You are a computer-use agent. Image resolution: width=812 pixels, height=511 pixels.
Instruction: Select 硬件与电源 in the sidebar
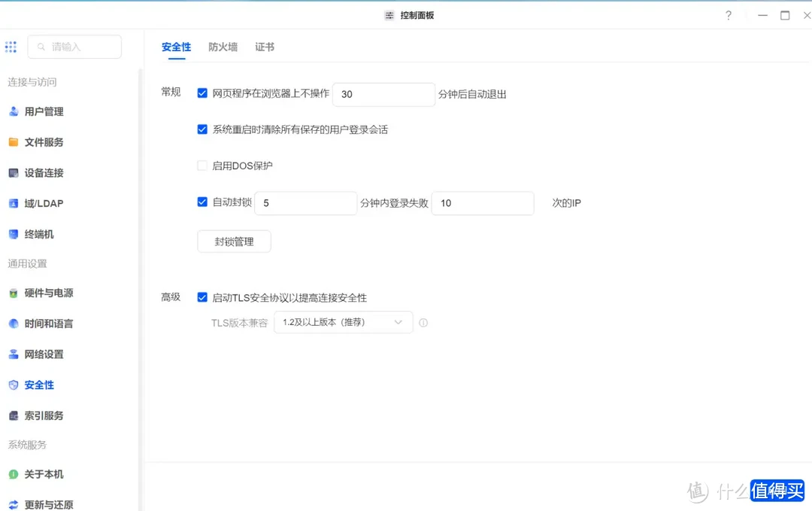(x=47, y=293)
